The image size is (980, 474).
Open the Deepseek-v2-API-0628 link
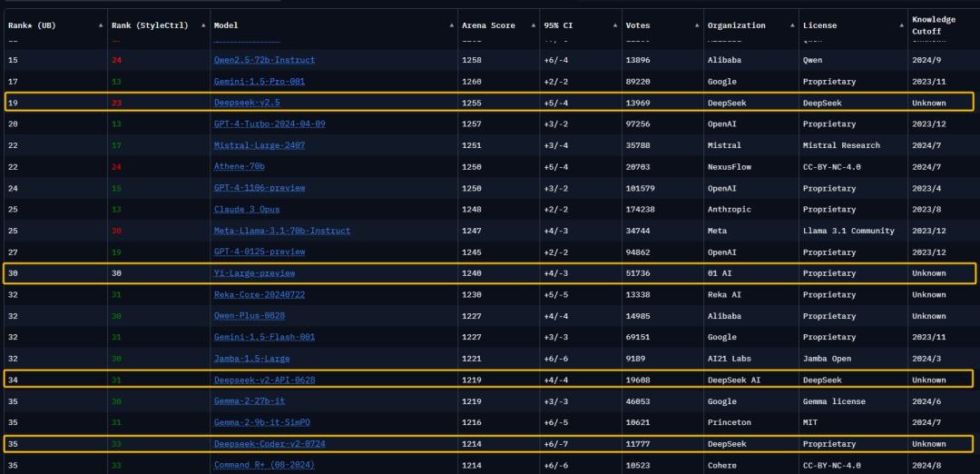264,380
